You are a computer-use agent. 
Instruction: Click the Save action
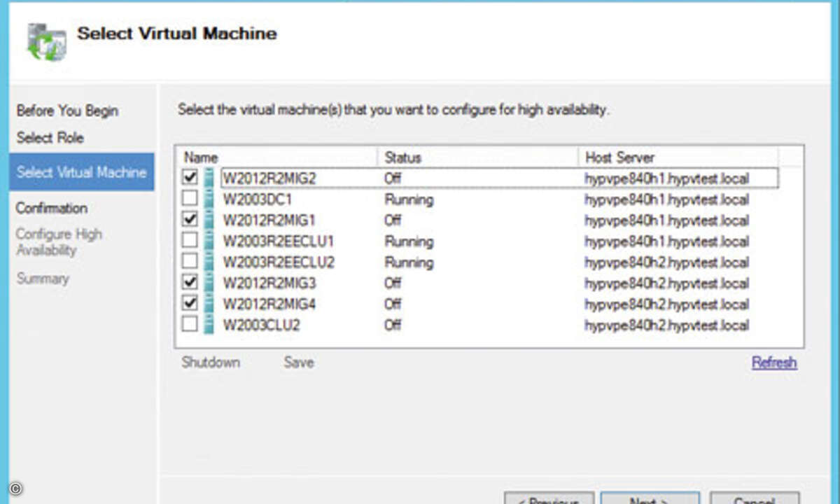(299, 363)
